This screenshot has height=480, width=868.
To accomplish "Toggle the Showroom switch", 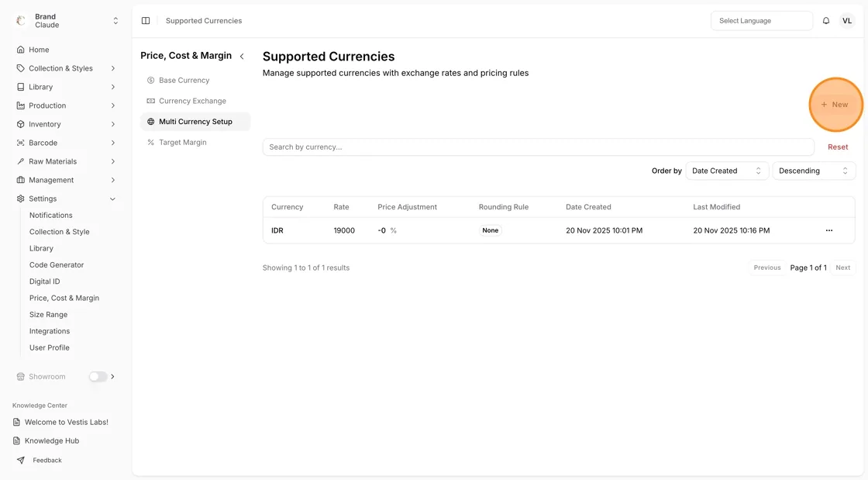I will tap(98, 376).
